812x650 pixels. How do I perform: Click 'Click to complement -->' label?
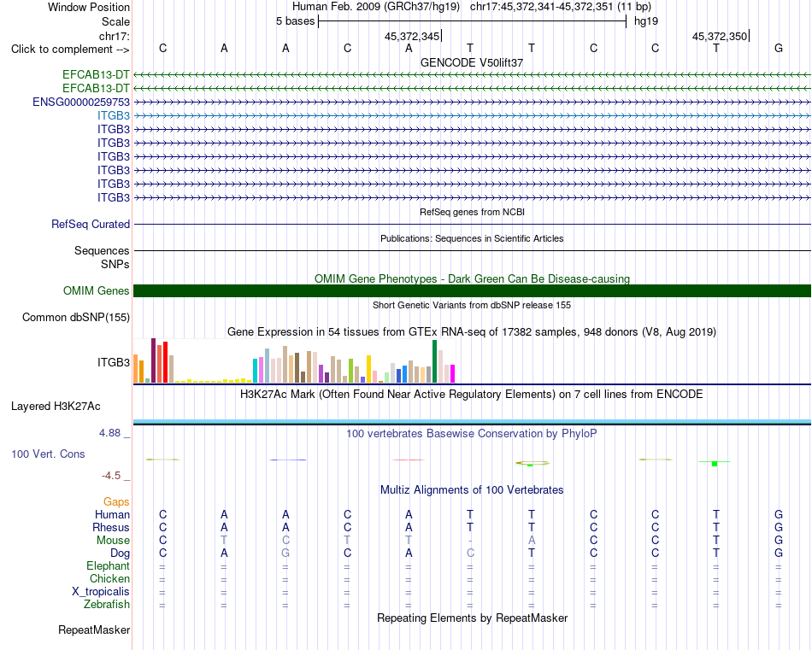pos(70,50)
